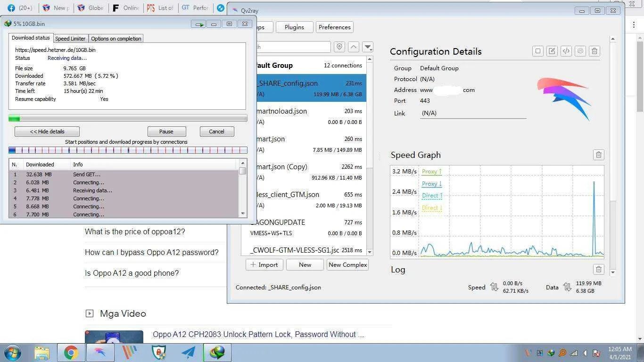The height and width of the screenshot is (362, 644).
Task: Click the down arrow of the IDM connections scrollbar
Action: point(243,213)
